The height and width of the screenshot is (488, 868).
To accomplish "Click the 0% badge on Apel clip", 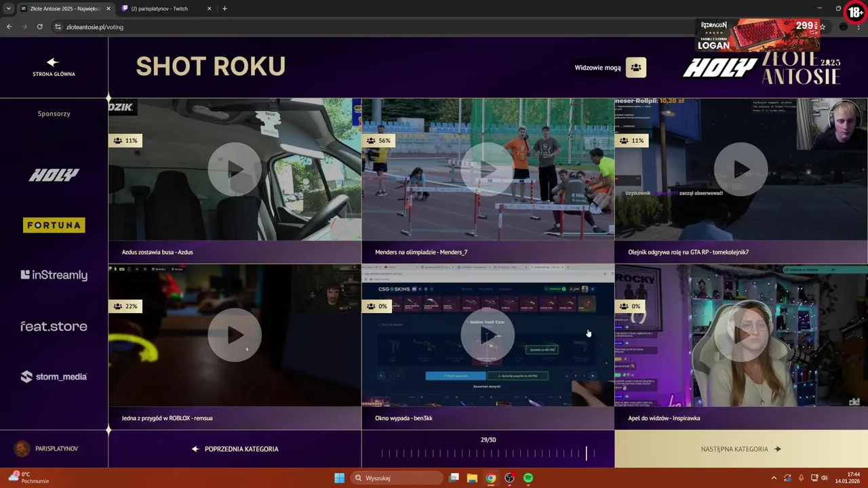I will coord(630,306).
